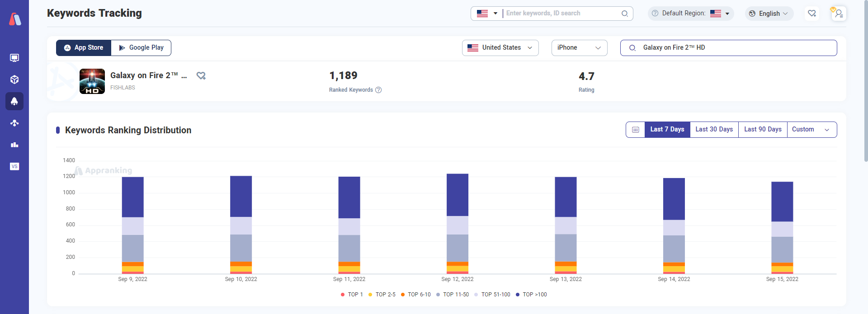This screenshot has width=868, height=314.
Task: Click the Sep 11, 2022 stacked bar
Action: (349, 225)
